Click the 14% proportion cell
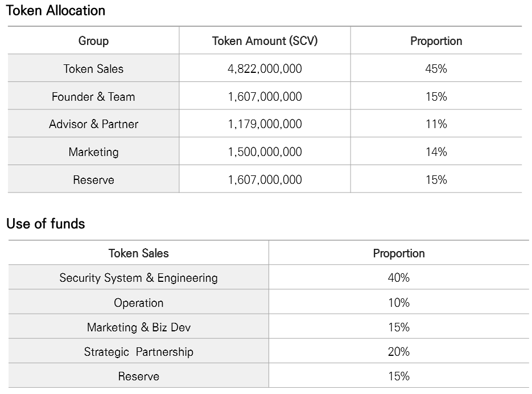The height and width of the screenshot is (394, 532). pos(436,152)
